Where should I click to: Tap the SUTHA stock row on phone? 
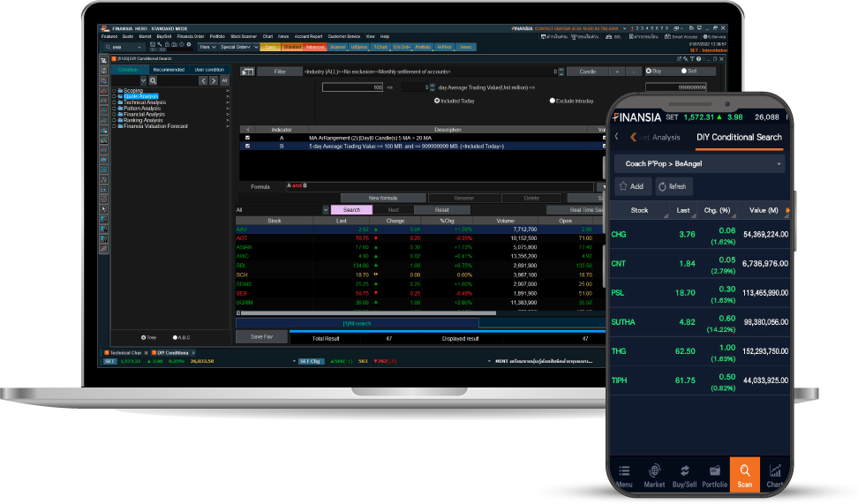point(700,322)
